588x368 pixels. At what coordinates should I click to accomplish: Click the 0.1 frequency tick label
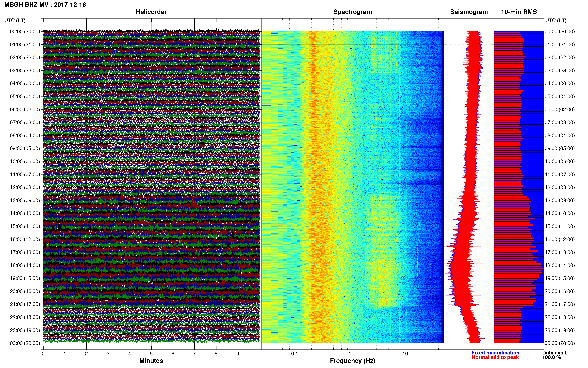pos(295,354)
